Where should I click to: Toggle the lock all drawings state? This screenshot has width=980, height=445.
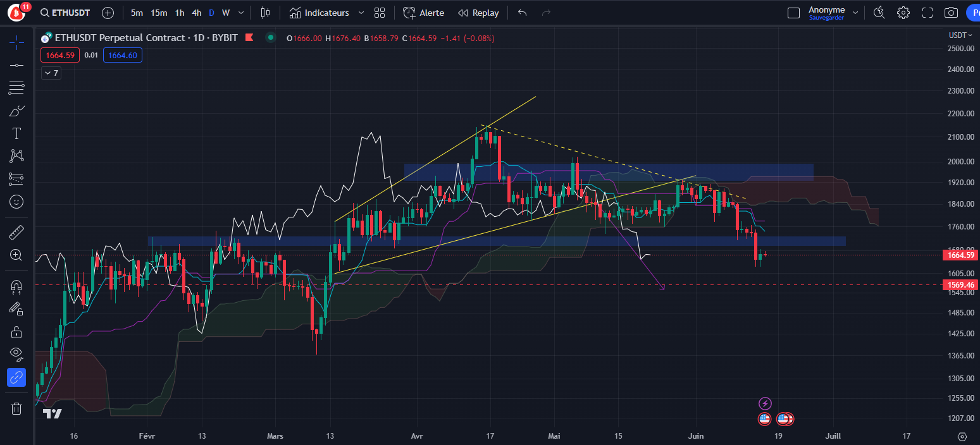tap(16, 331)
